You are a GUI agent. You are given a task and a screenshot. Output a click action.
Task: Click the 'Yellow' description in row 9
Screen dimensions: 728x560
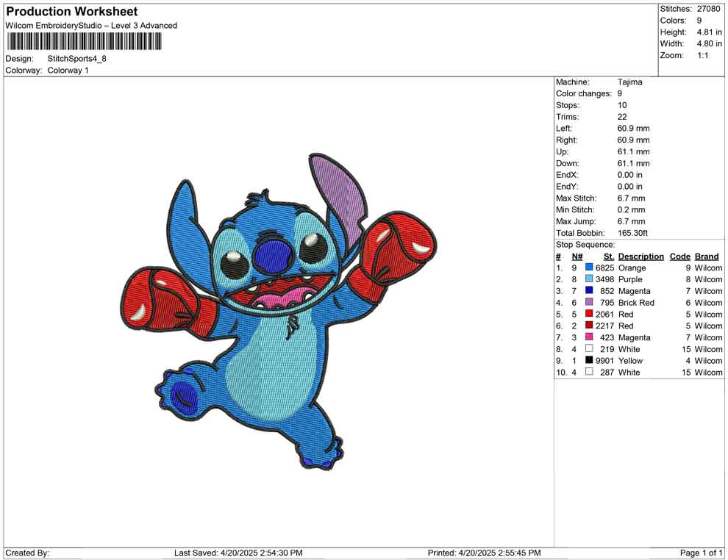coord(630,361)
